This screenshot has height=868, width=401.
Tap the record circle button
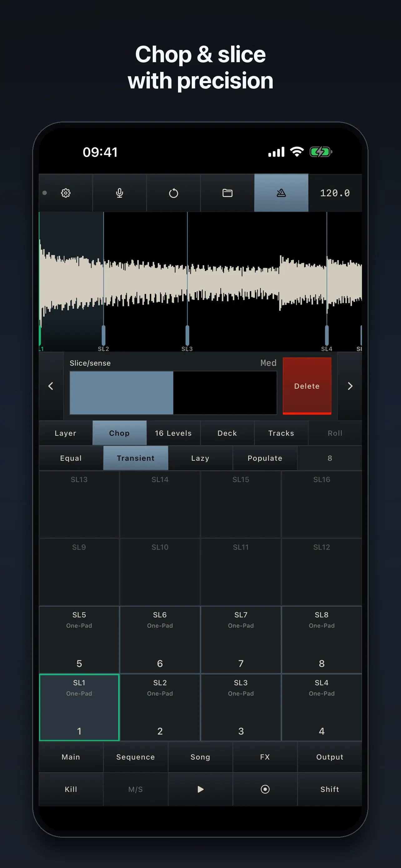pos(265,789)
